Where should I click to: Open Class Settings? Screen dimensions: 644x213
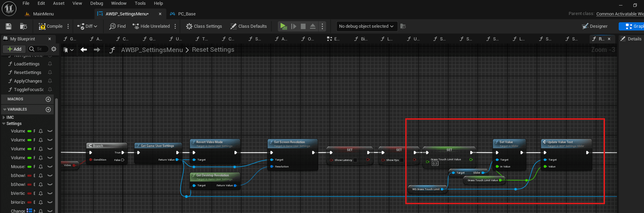204,26
